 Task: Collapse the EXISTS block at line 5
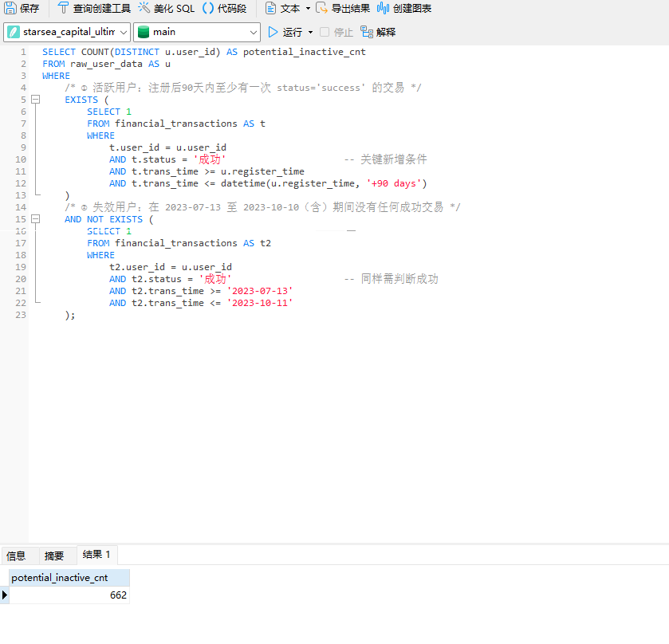click(35, 100)
